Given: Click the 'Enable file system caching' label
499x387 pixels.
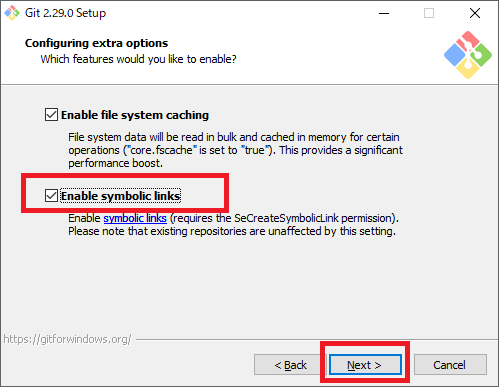Looking at the screenshot, I should pos(135,115).
